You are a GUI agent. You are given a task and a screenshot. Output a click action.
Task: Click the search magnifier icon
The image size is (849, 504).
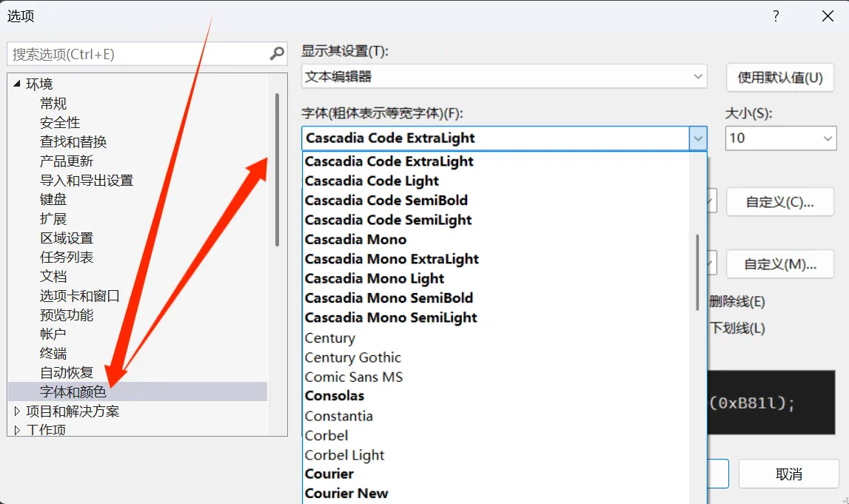pyautogui.click(x=277, y=54)
